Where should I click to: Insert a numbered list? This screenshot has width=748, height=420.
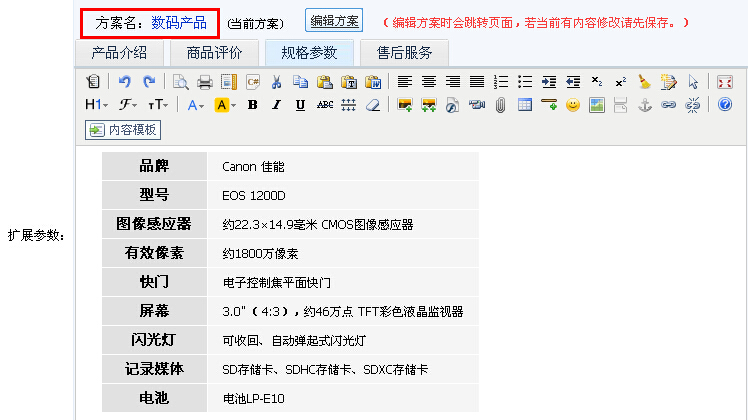(501, 82)
